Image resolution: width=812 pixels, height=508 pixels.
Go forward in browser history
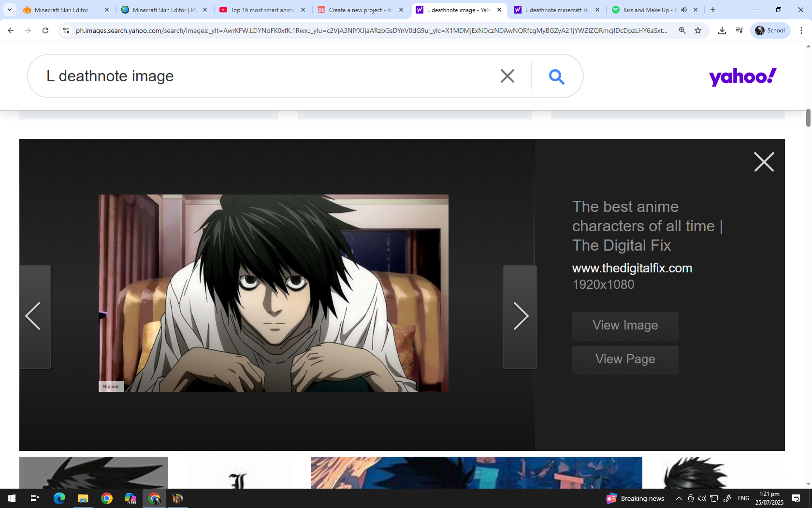pos(28,30)
